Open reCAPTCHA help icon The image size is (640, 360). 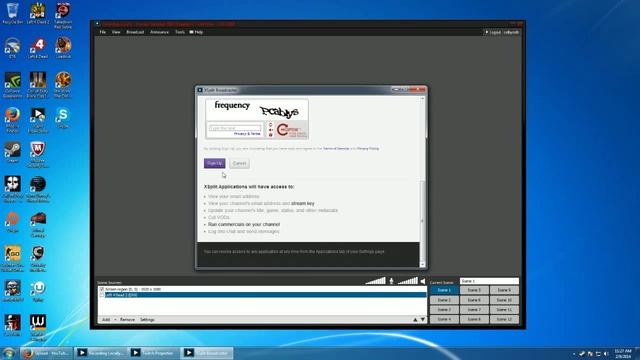pos(271,135)
